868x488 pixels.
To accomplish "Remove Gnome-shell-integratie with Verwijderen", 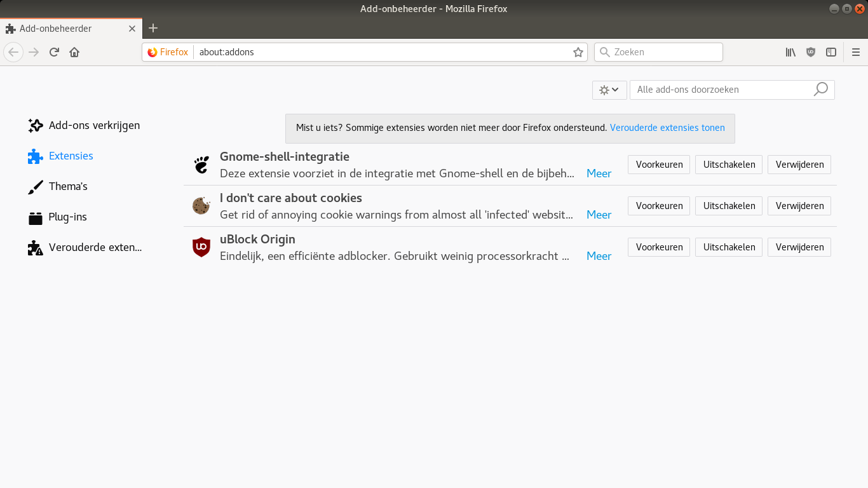I will pyautogui.click(x=799, y=165).
